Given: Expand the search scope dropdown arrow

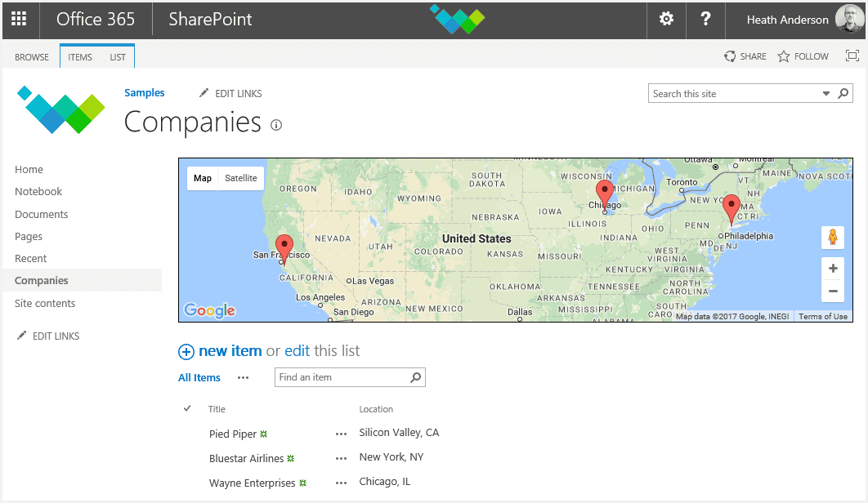Looking at the screenshot, I should pos(826,94).
